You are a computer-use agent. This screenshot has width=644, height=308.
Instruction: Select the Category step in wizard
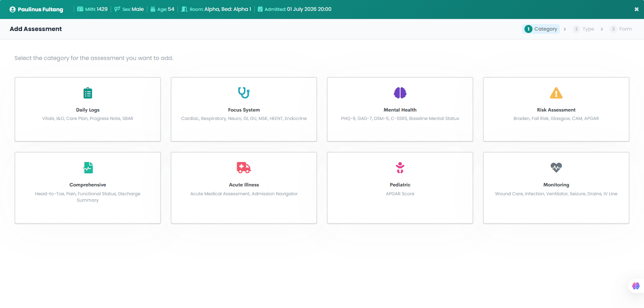click(541, 29)
